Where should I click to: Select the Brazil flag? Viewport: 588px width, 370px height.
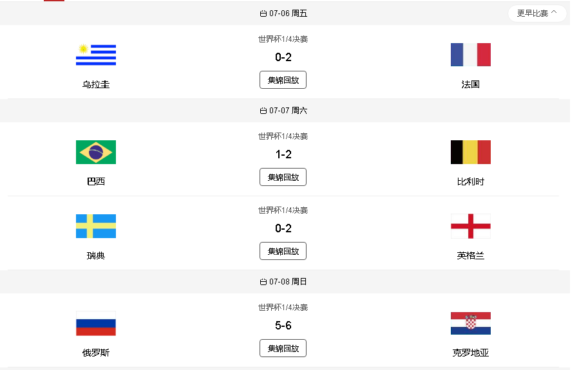pyautogui.click(x=95, y=152)
